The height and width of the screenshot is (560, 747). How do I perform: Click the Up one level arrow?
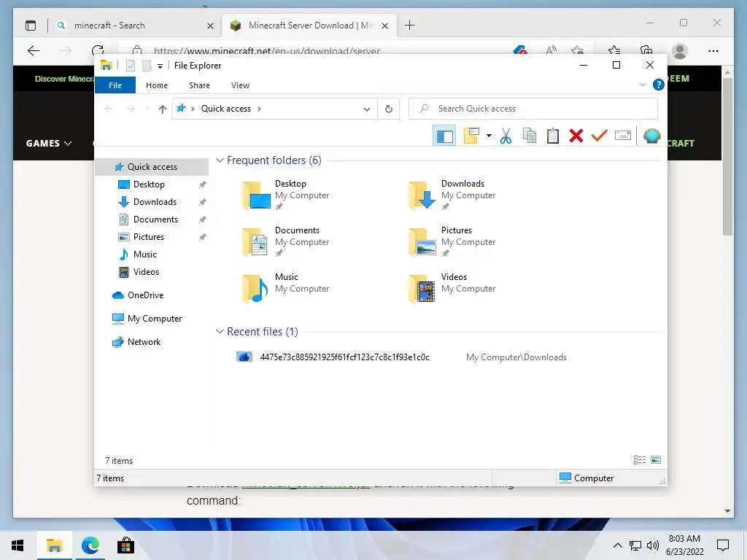pos(163,109)
